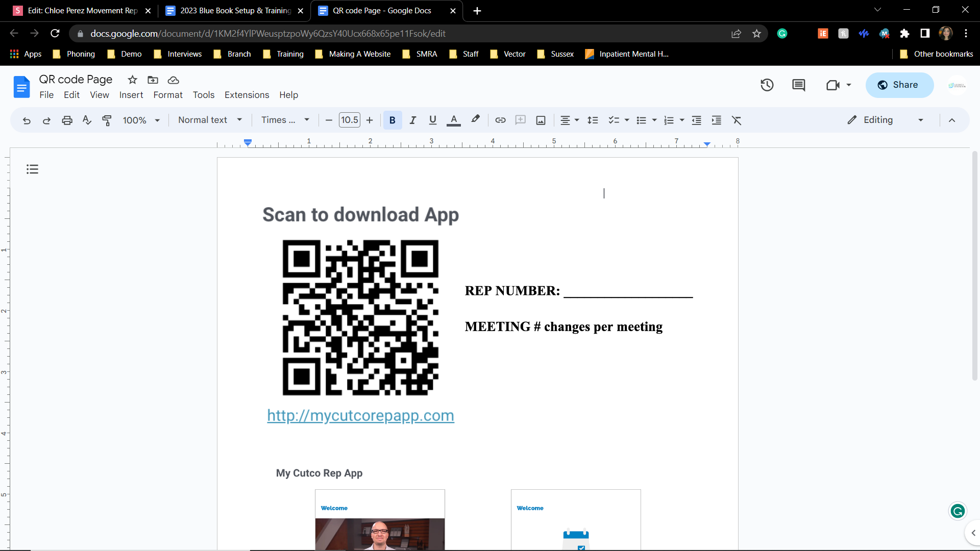Select the Paint format tool

coord(107,120)
